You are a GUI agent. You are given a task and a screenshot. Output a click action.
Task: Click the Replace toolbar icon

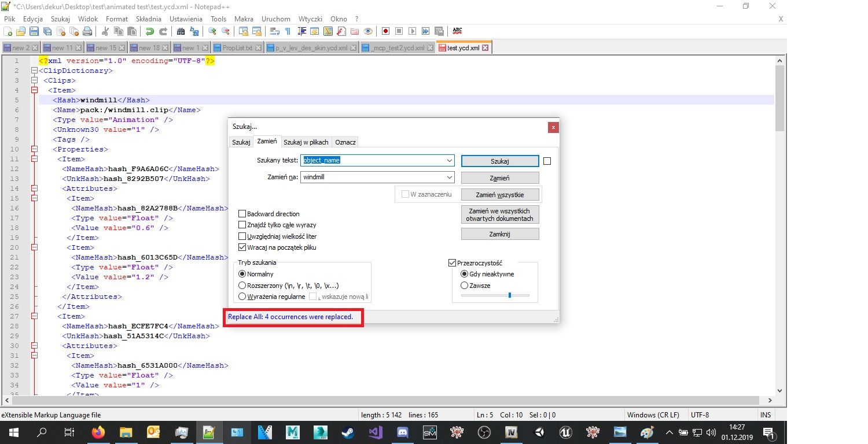pyautogui.click(x=194, y=31)
